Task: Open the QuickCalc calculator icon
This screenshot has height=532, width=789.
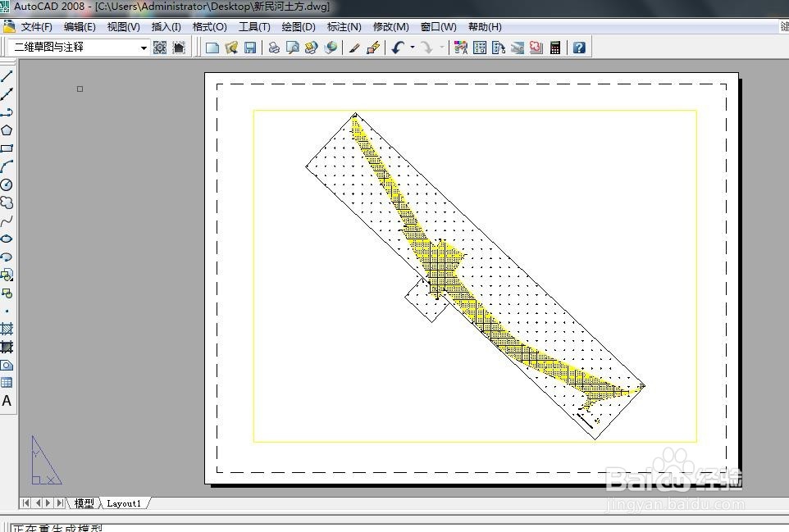Action: click(x=555, y=48)
